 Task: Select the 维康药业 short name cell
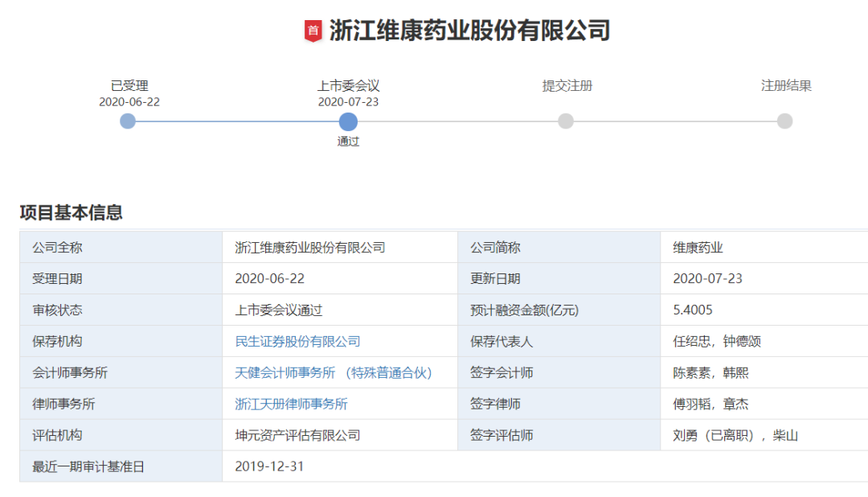pyautogui.click(x=698, y=248)
